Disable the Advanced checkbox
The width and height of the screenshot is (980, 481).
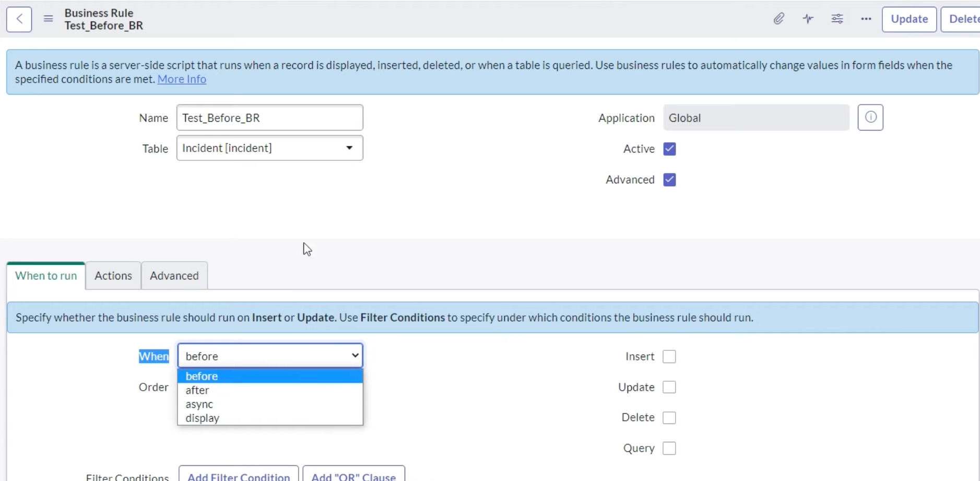669,179
